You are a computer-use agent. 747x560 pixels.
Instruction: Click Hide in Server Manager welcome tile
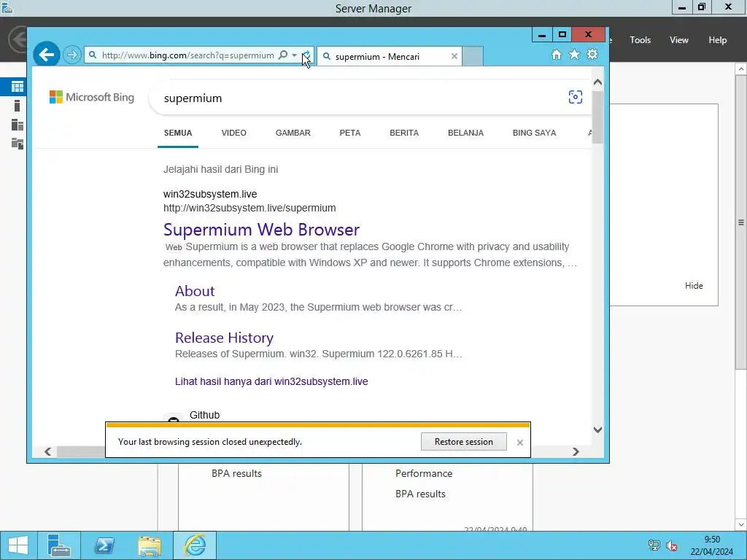click(694, 286)
